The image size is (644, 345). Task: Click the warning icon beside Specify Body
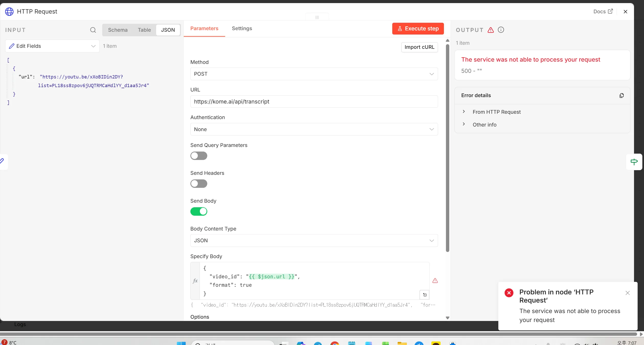coord(435,281)
